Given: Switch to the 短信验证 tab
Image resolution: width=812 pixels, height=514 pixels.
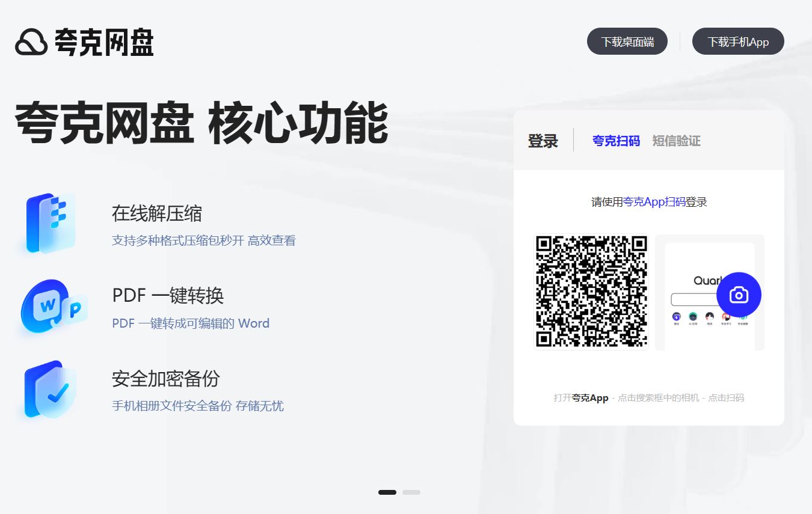Looking at the screenshot, I should pyautogui.click(x=675, y=140).
